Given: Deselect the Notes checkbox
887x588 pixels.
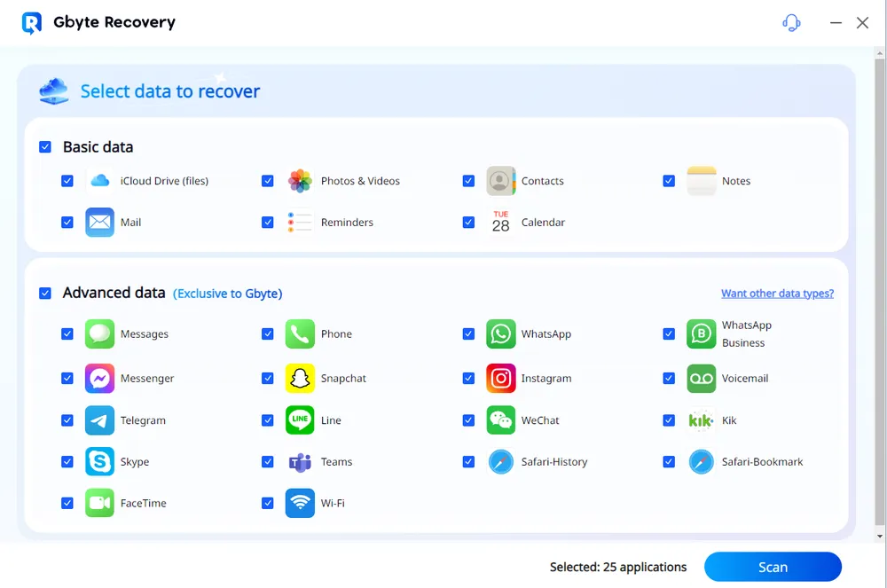Looking at the screenshot, I should pyautogui.click(x=669, y=181).
